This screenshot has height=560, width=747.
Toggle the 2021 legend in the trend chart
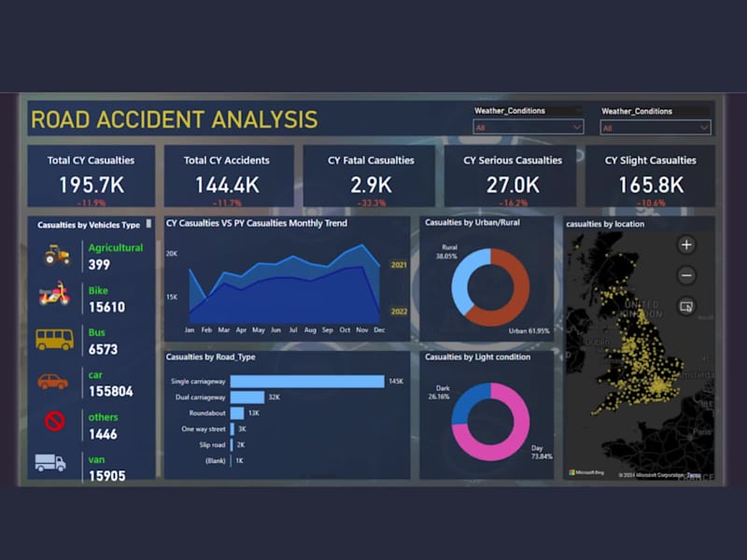click(x=401, y=264)
